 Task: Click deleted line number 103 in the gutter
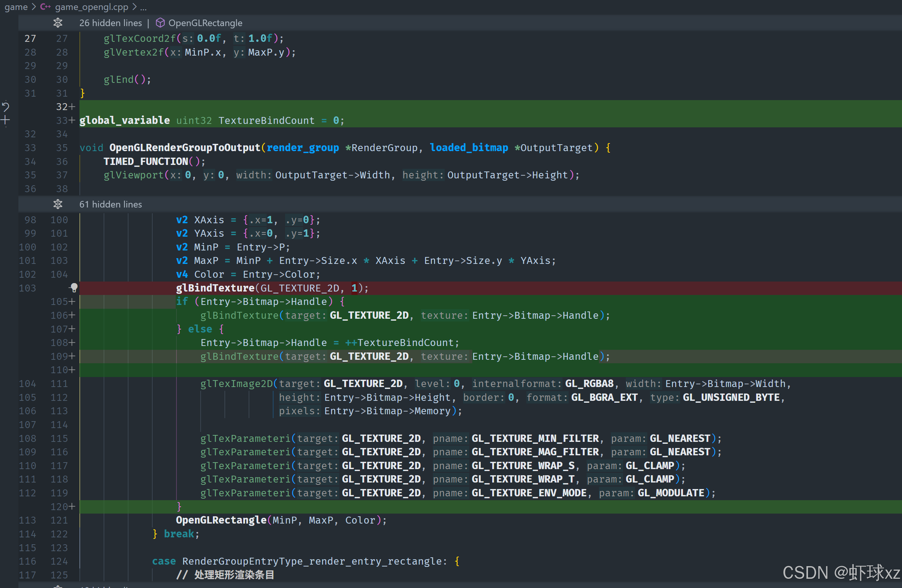pyautogui.click(x=28, y=288)
